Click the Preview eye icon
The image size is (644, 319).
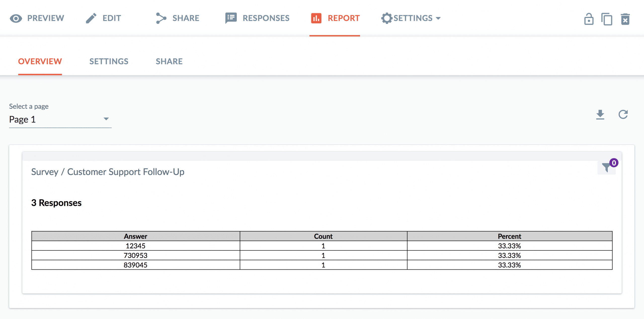(x=16, y=18)
